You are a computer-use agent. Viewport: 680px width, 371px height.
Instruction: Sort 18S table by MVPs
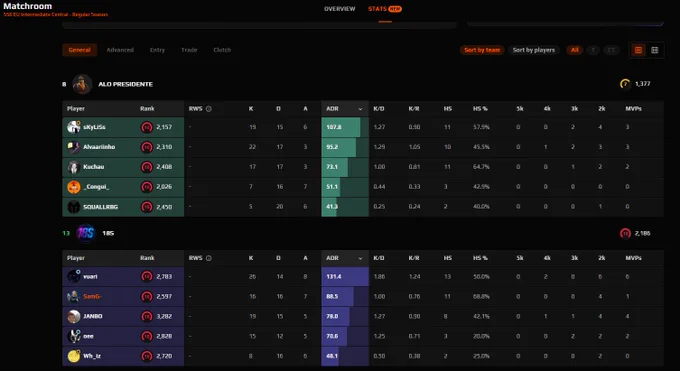[633, 258]
